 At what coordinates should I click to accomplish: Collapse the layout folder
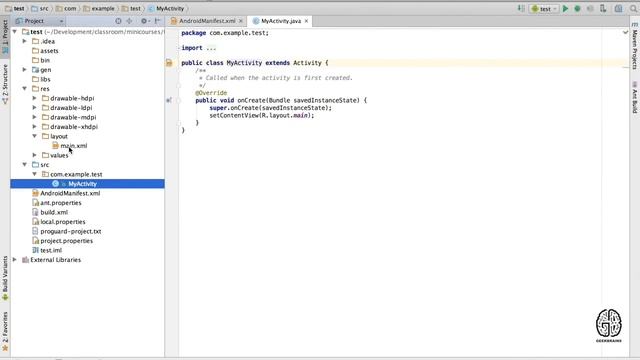(x=35, y=136)
